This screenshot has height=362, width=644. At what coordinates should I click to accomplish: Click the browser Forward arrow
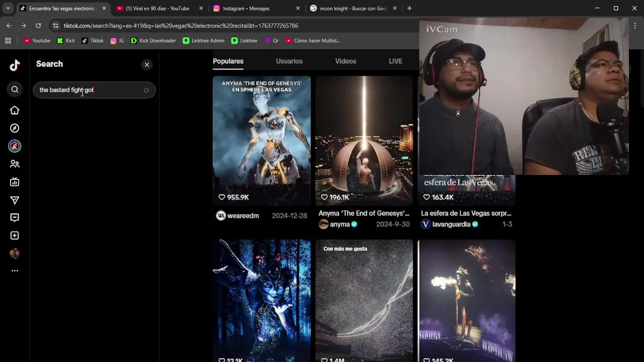pyautogui.click(x=23, y=26)
